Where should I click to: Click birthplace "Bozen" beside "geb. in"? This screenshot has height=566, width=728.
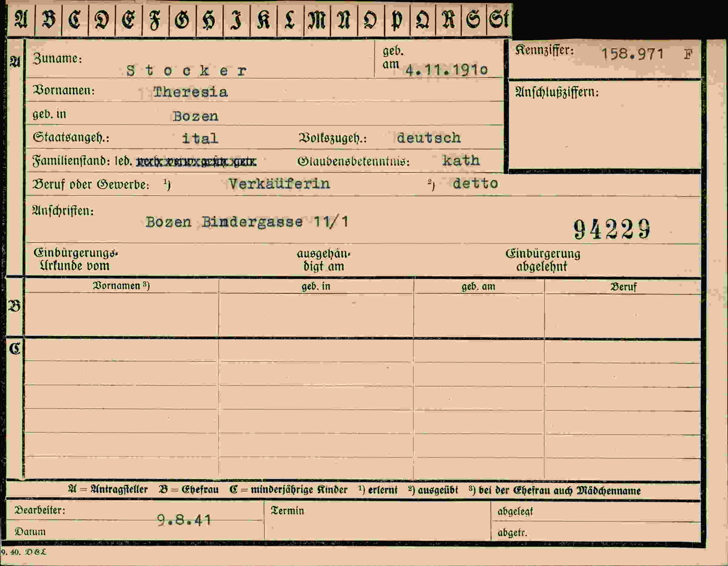[196, 116]
